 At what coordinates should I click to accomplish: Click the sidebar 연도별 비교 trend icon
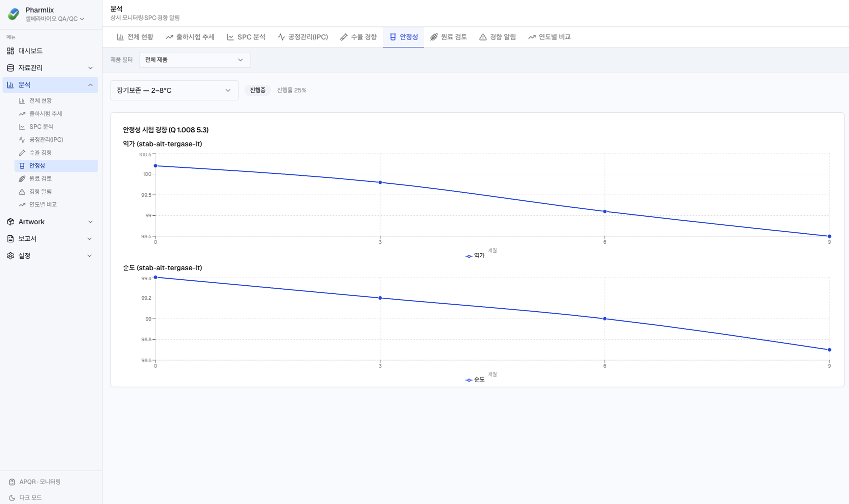(22, 205)
